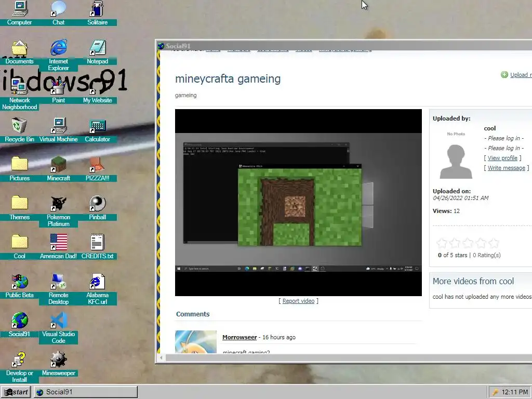Click the 'mineycrafta gameing' video title

(x=228, y=79)
